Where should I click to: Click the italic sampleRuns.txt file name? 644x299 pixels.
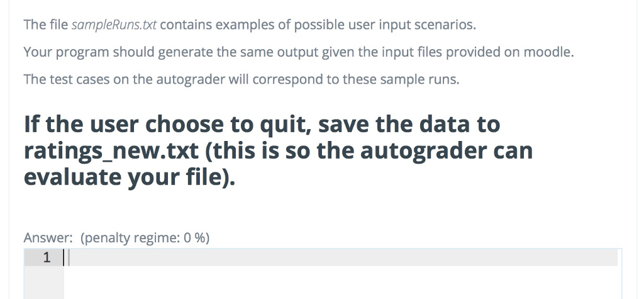click(116, 26)
